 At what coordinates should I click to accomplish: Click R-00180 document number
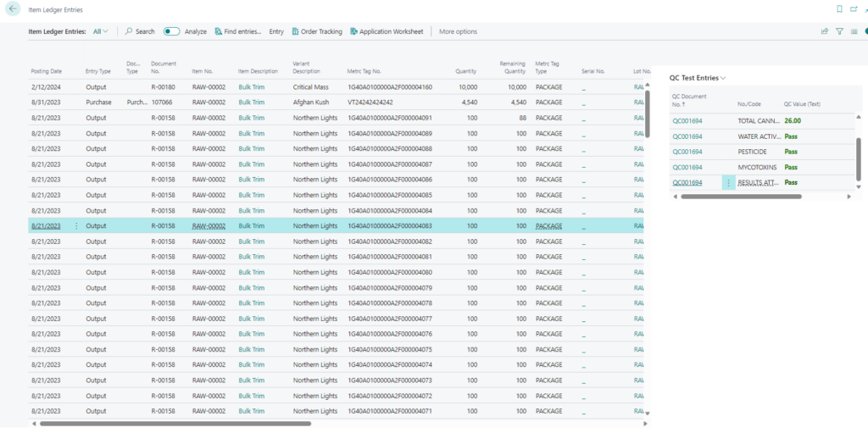pyautogui.click(x=163, y=87)
